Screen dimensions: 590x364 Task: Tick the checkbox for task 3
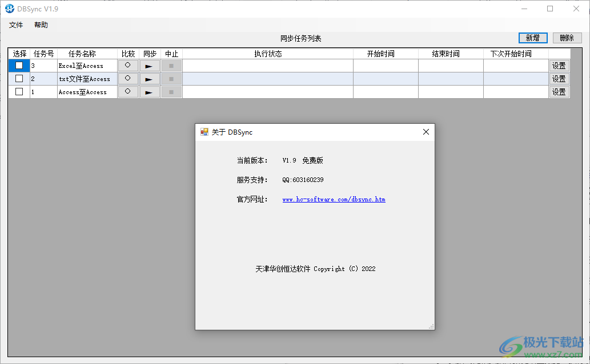tap(19, 66)
